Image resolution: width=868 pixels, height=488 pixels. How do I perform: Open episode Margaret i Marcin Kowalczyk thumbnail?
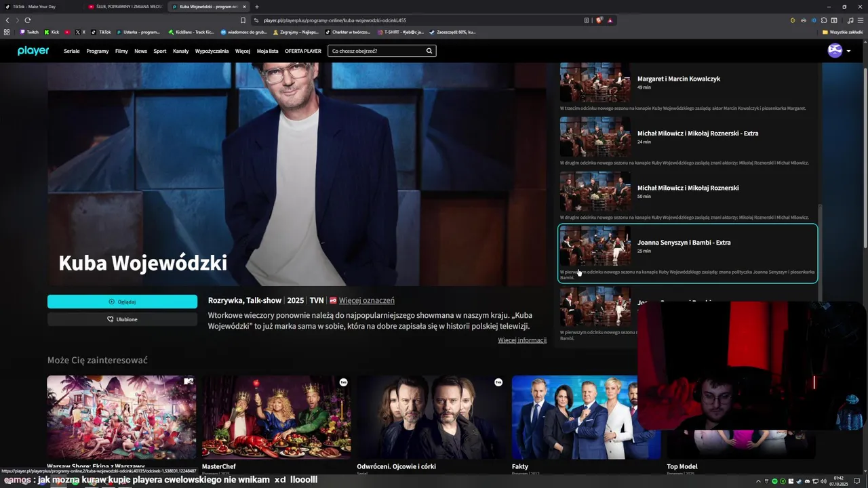pyautogui.click(x=595, y=82)
